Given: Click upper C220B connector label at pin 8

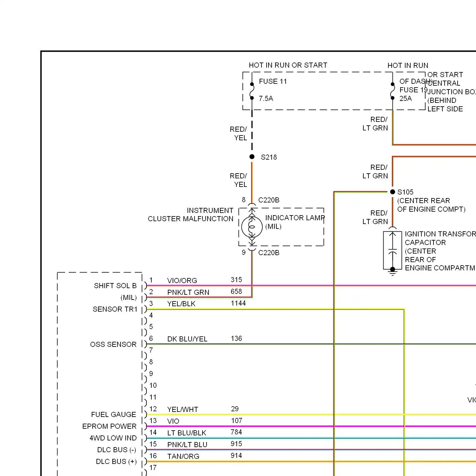Looking at the screenshot, I should coord(269,200).
